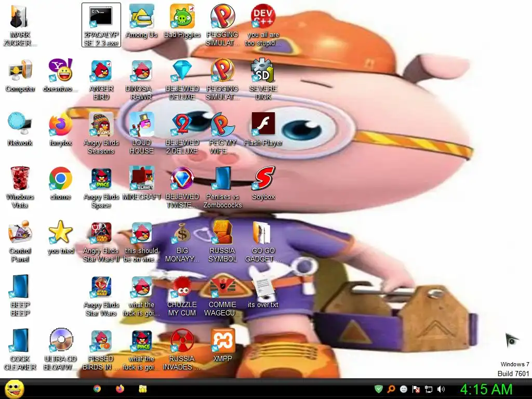Open the Among Us shortcut
This screenshot has height=399, width=532.
point(141,21)
